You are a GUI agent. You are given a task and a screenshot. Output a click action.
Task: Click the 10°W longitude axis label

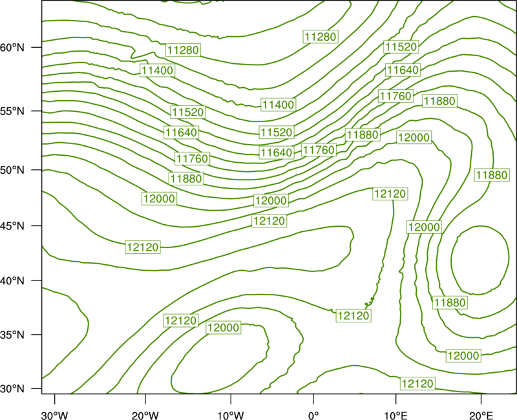[x=231, y=415]
